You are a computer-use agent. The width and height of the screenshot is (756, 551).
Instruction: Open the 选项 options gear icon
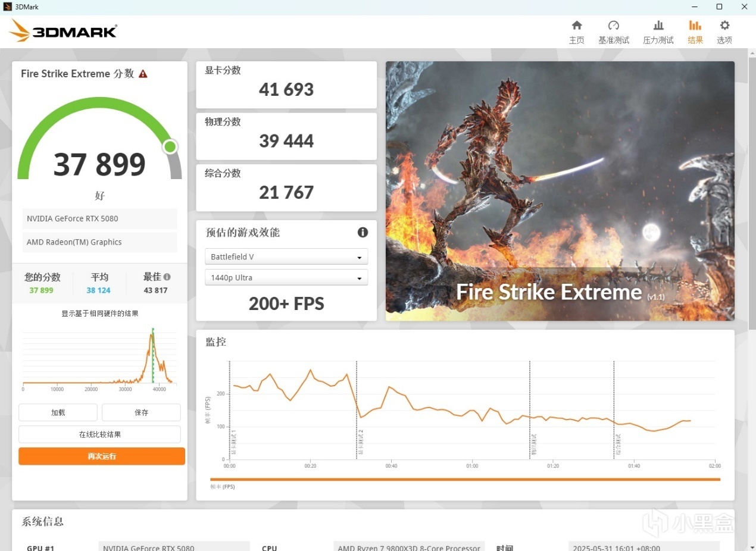(x=724, y=25)
